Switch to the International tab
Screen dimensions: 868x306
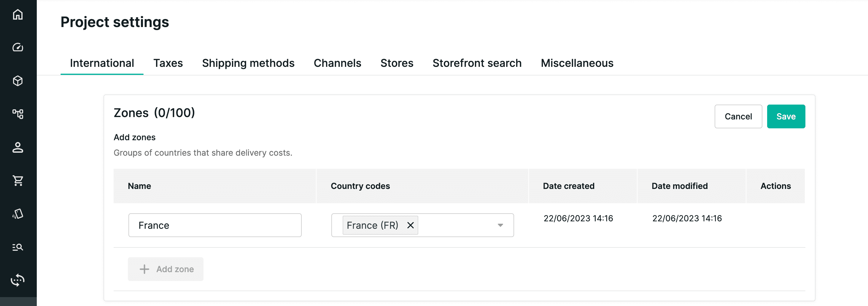point(102,63)
